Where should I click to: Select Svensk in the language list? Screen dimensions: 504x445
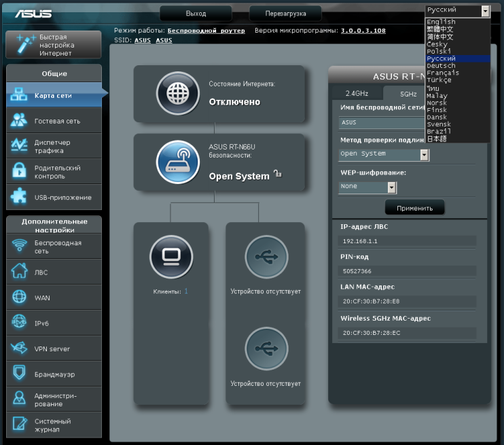click(458, 124)
